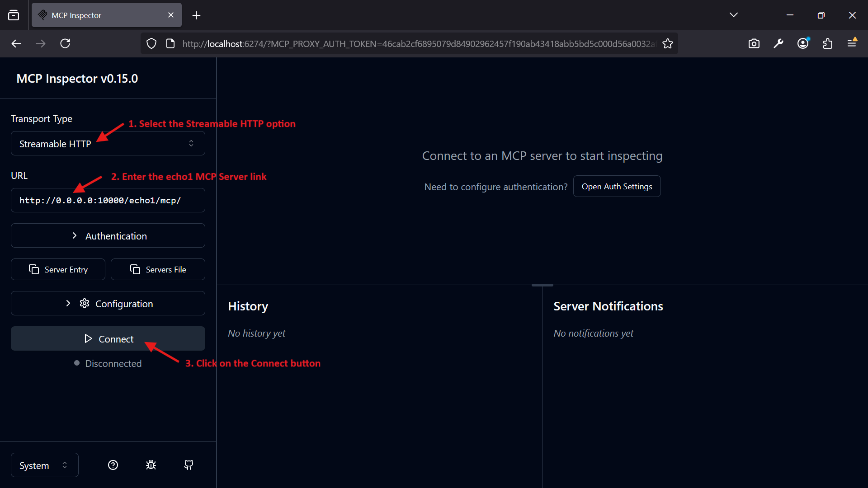The height and width of the screenshot is (488, 868).
Task: Click the 'Disconnected' status text
Action: pyautogui.click(x=113, y=364)
